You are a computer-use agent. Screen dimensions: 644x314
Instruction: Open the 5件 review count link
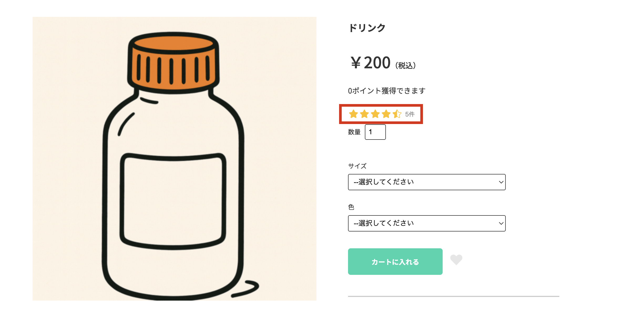[410, 114]
